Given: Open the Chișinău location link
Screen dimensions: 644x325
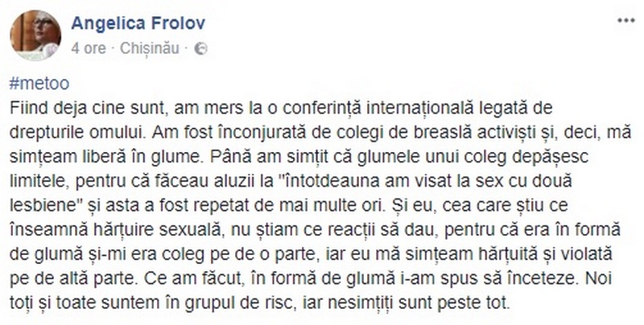Looking at the screenshot, I should click(150, 48).
